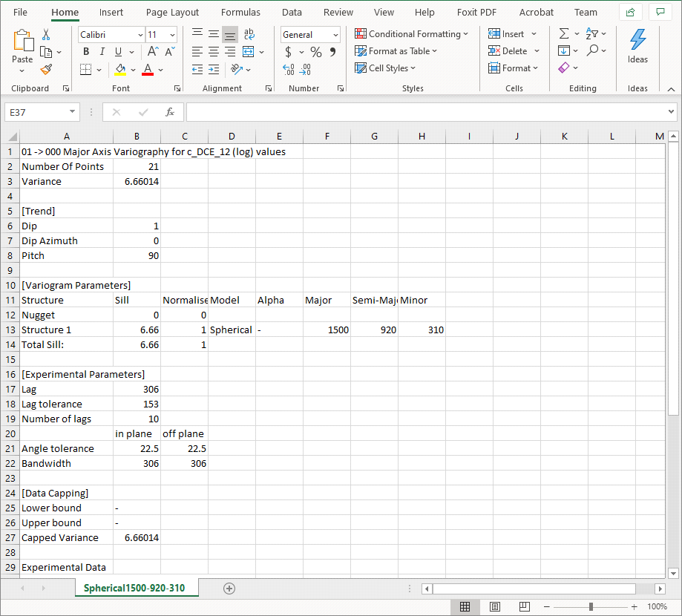Toggle Wrap Text for the cell
The width and height of the screenshot is (682, 616).
[x=249, y=34]
